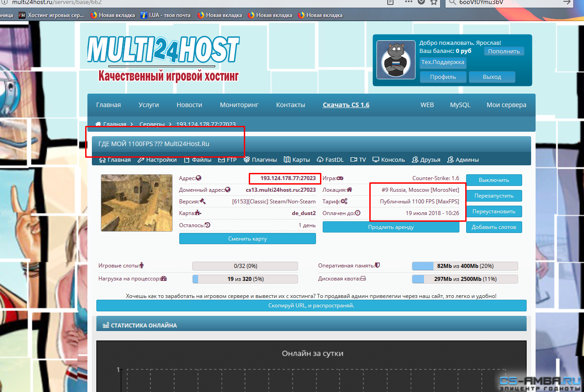Click the Пополнить balance button
Viewport: 584px width, 392px height.
[x=504, y=51]
